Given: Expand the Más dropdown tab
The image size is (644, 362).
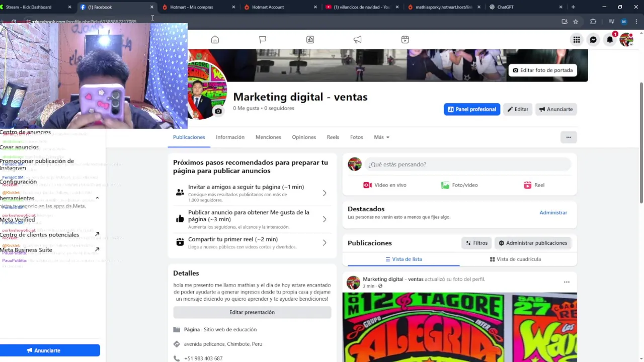Looking at the screenshot, I should (382, 137).
